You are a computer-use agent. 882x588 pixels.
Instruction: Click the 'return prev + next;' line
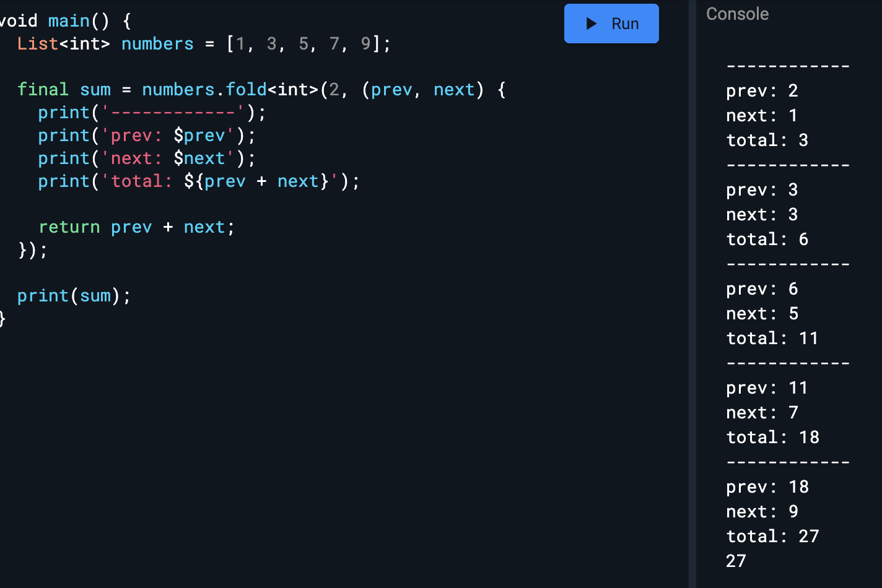(137, 227)
